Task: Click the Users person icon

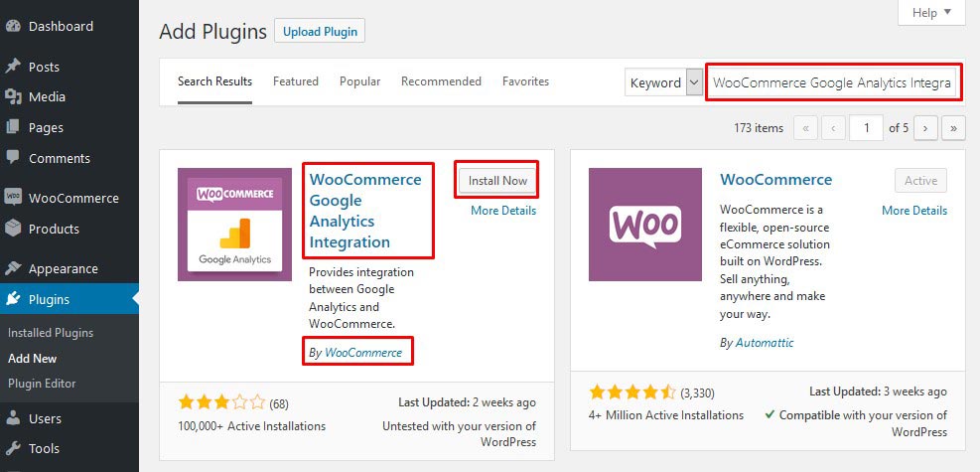Action: coord(13,418)
